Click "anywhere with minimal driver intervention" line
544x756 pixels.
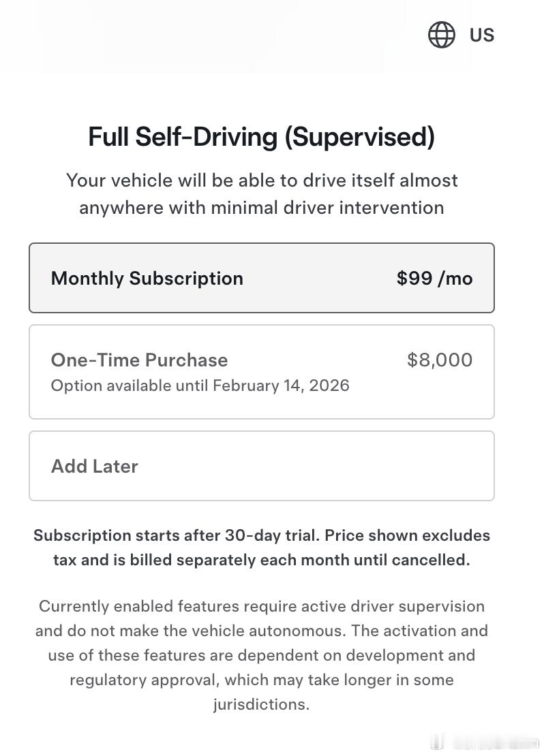point(261,207)
